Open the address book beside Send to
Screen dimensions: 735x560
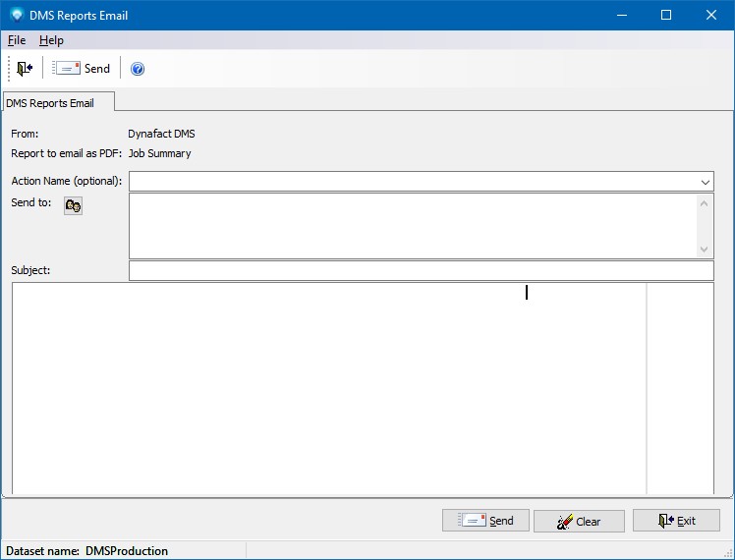[73, 205]
